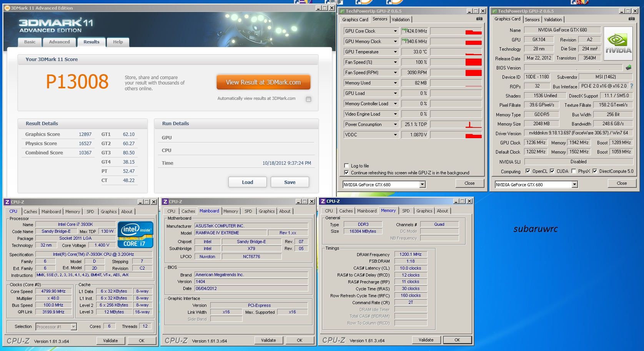This screenshot has height=351, width=644.
Task: Click the Core Speed value 4799.90 MHz
Action: tap(53, 291)
